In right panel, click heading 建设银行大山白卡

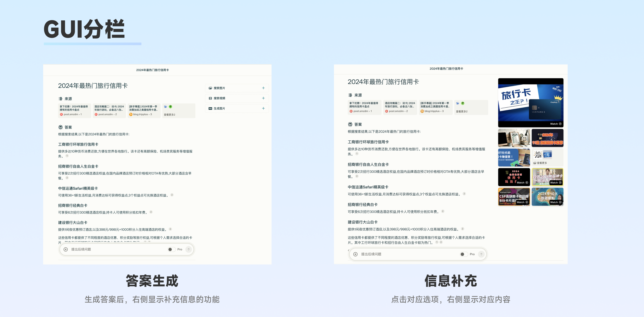coord(362,222)
